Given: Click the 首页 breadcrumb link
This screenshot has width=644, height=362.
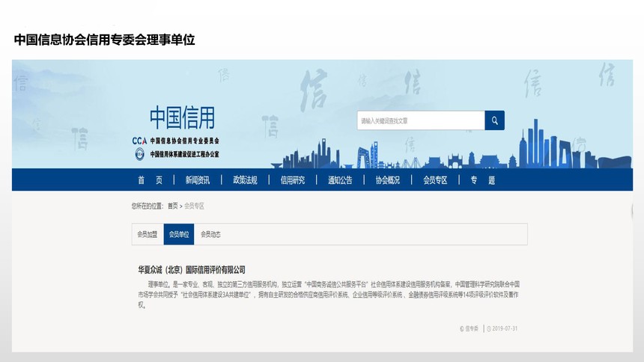Looking at the screenshot, I should tap(172, 206).
